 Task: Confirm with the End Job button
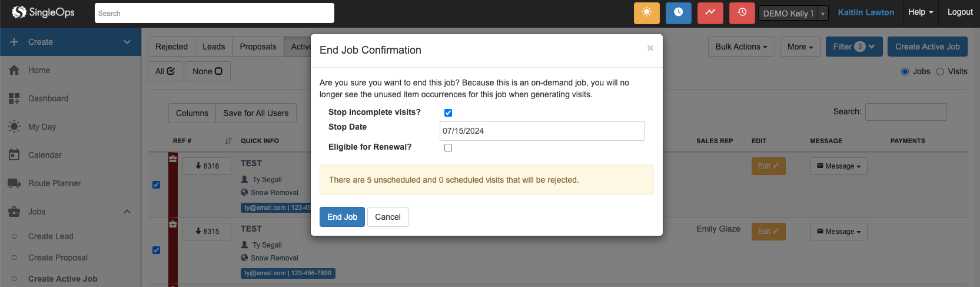pyautogui.click(x=342, y=217)
